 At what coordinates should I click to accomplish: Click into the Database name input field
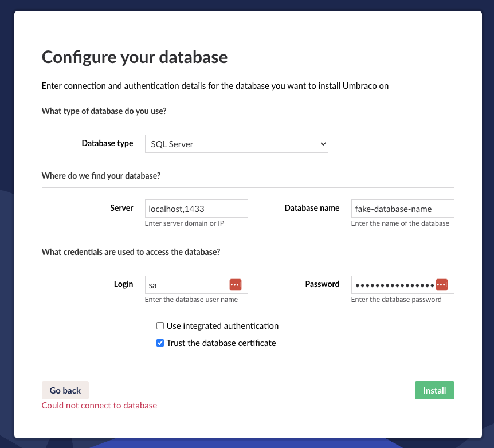402,209
